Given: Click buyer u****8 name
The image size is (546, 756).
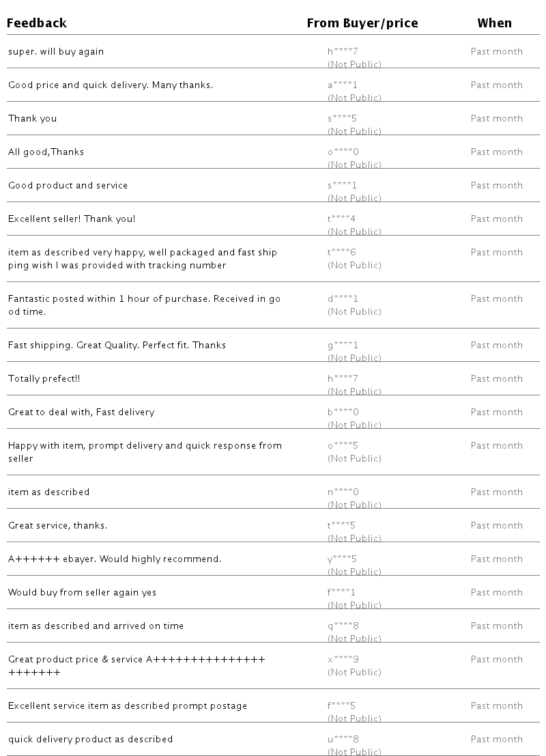Looking at the screenshot, I should pos(343,740).
